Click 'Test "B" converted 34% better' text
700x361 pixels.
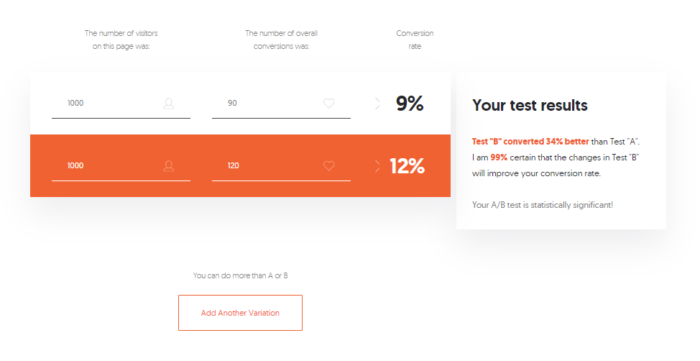tap(530, 141)
